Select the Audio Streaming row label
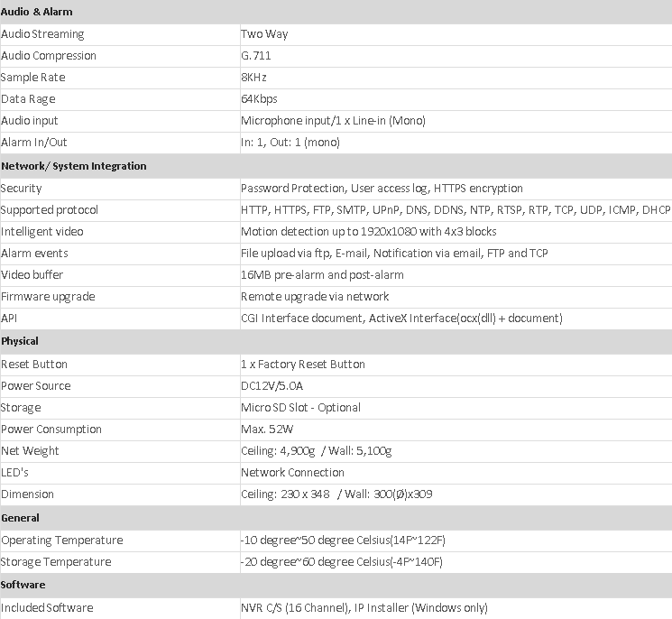 tap(42, 34)
